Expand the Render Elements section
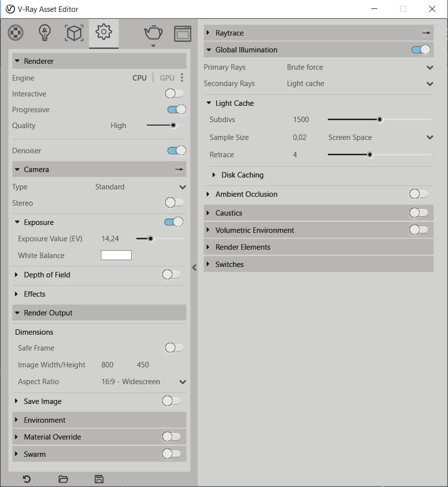448x487 pixels. pyautogui.click(x=208, y=247)
